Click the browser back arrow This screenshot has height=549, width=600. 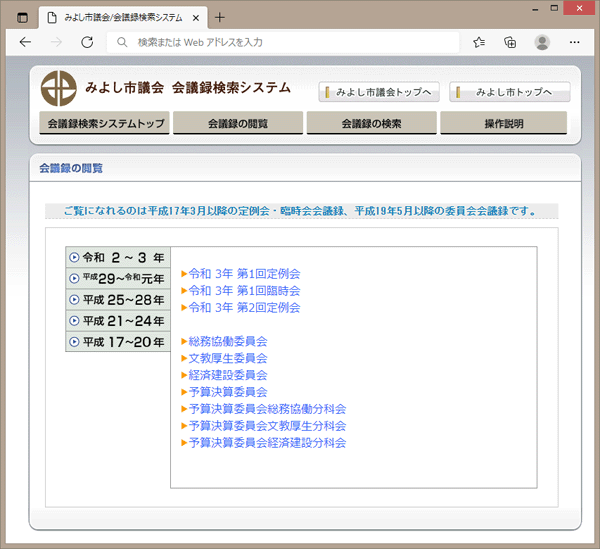(25, 42)
